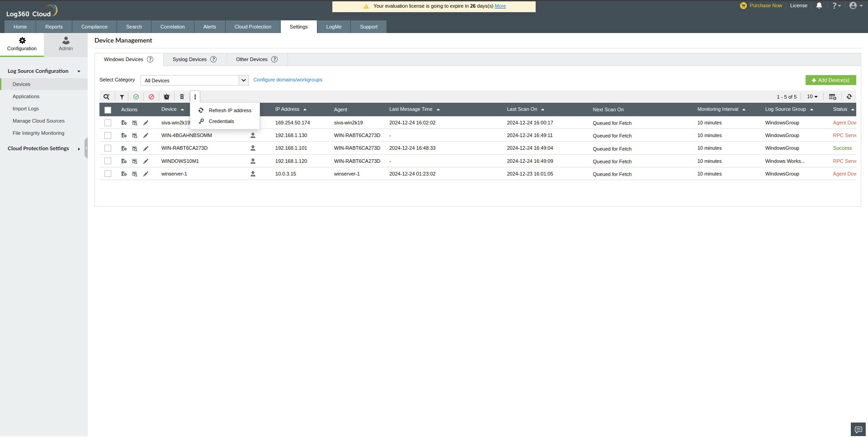The width and height of the screenshot is (868, 437).
Task: Tick the checkbox next to WINDOWS10M1
Action: tap(108, 161)
